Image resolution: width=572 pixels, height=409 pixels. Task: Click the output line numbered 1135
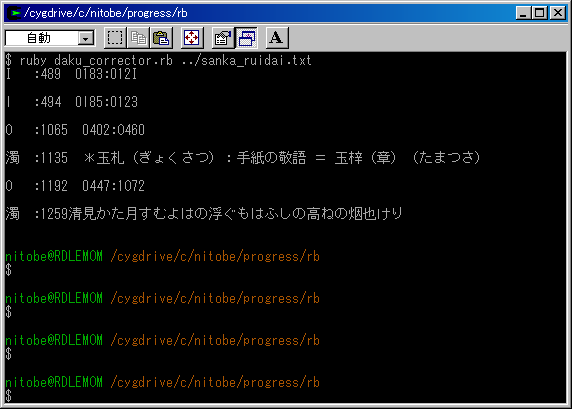click(x=243, y=158)
